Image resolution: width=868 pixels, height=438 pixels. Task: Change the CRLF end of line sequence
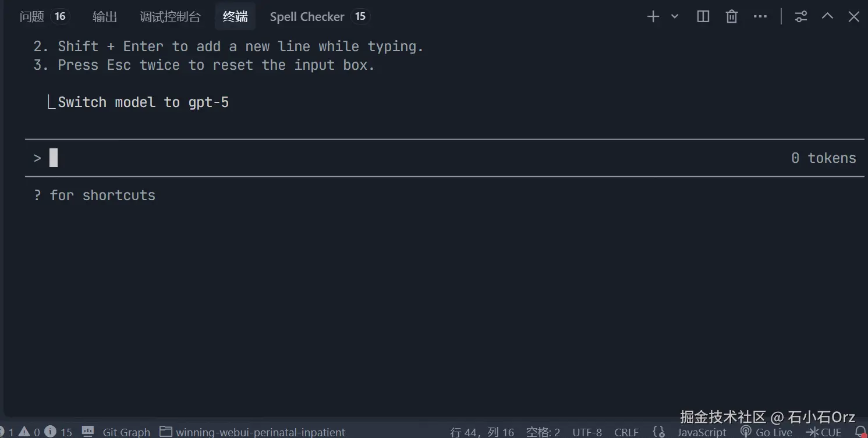click(626, 432)
